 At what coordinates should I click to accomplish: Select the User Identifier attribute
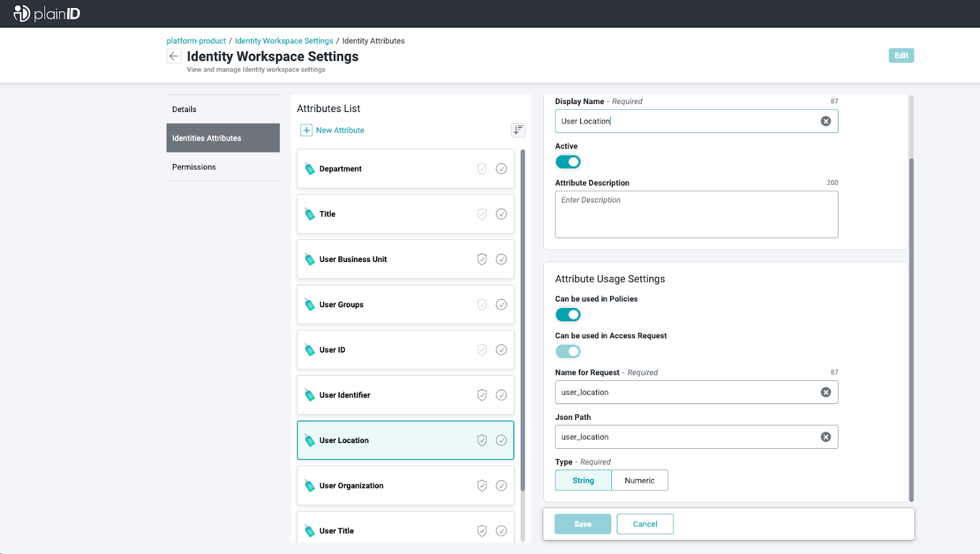coord(405,395)
